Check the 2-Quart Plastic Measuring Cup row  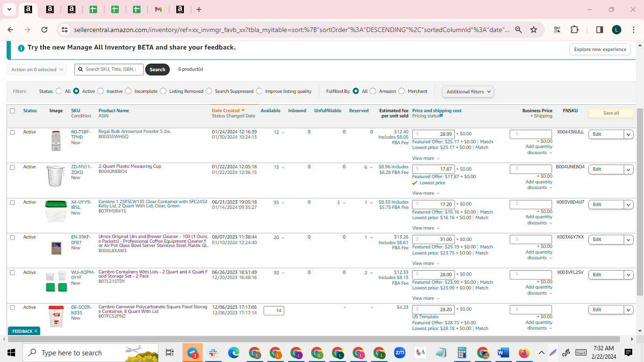click(x=12, y=167)
